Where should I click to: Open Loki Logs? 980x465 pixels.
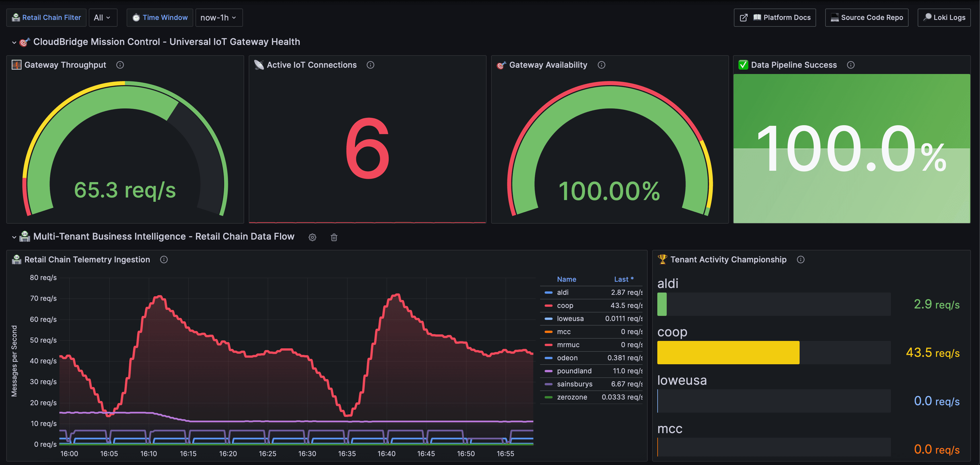pos(944,17)
